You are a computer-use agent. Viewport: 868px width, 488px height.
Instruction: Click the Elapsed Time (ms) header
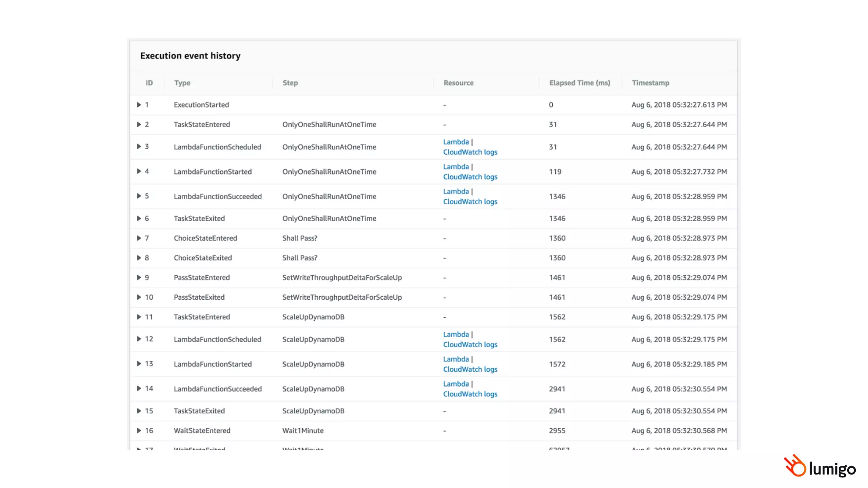click(x=579, y=83)
